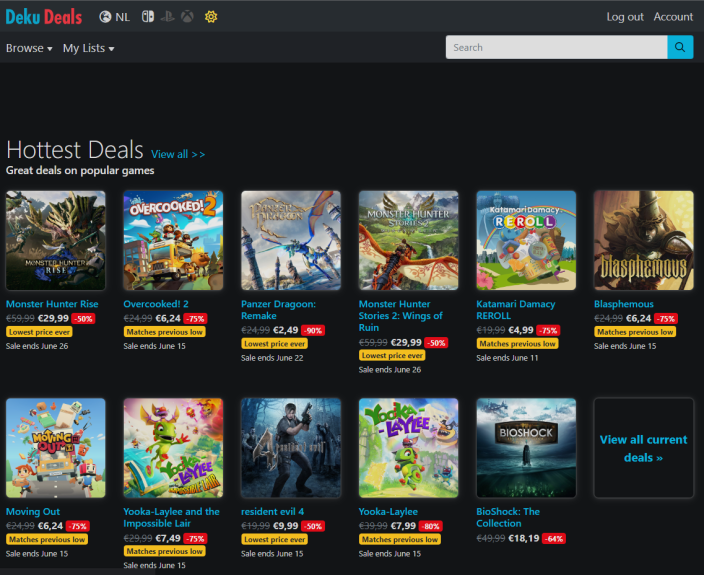Open the Monster Hunter Rise cover art
The width and height of the screenshot is (704, 575).
tap(55, 240)
